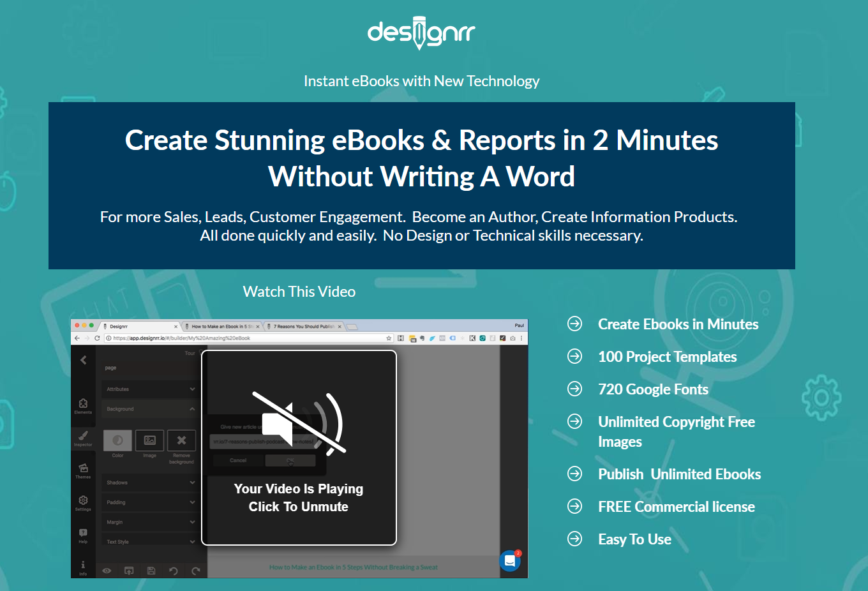The height and width of the screenshot is (591, 868).
Task: Click 'FREE Commercial license' feature text
Action: pos(677,507)
